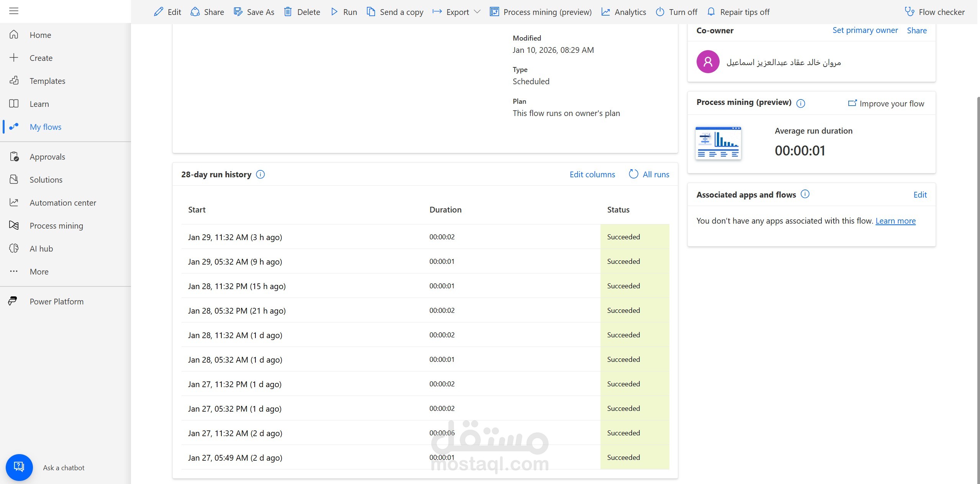Click the process mining chart thumbnail
Screen dimensions: 980x484
point(718,143)
